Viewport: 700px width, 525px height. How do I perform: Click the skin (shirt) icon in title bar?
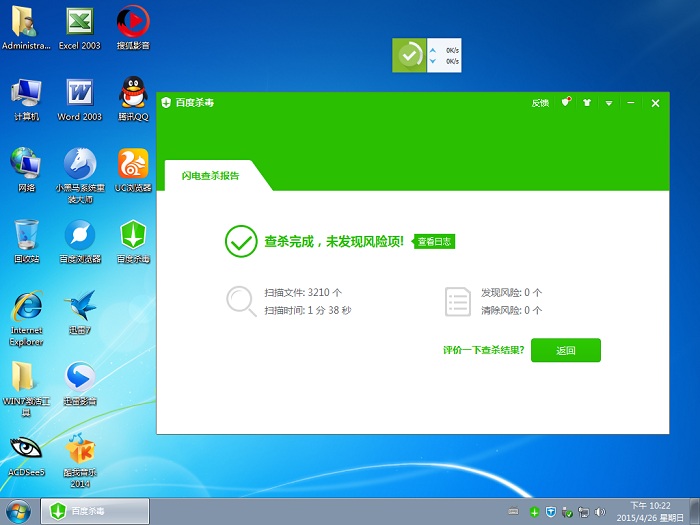pyautogui.click(x=587, y=103)
